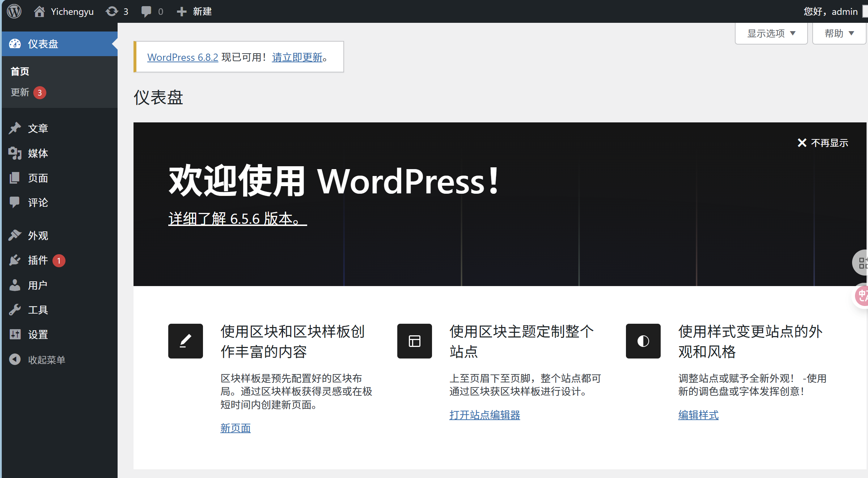Click the 新页面 link
The image size is (868, 478).
click(236, 428)
